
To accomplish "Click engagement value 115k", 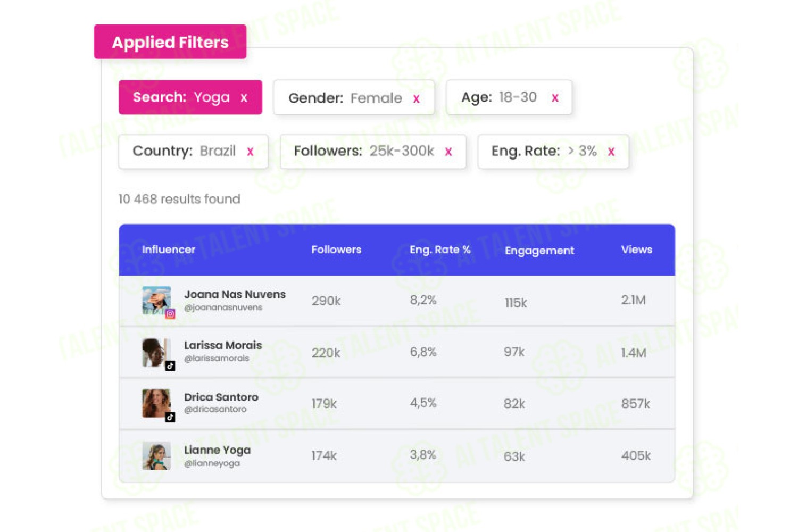I will [516, 303].
